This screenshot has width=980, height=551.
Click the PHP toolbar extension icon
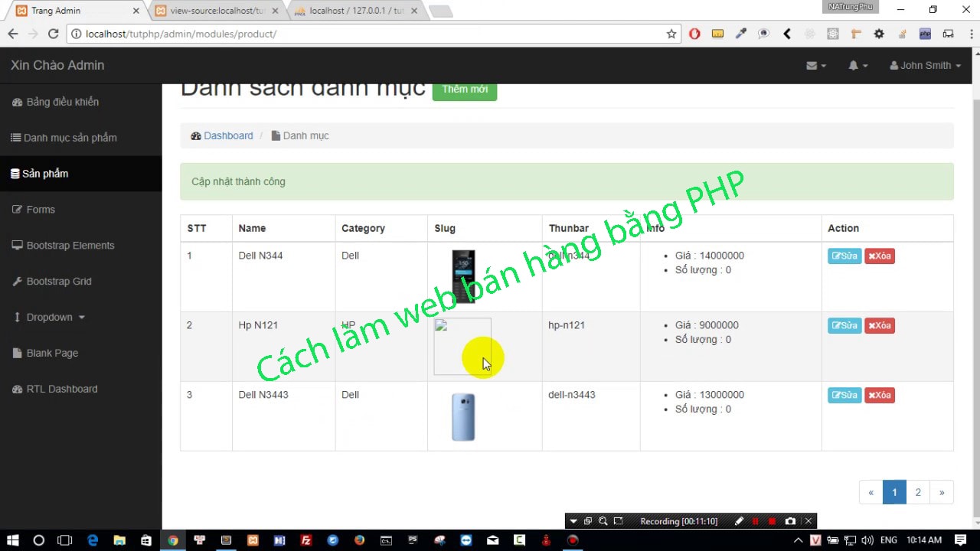click(x=925, y=34)
